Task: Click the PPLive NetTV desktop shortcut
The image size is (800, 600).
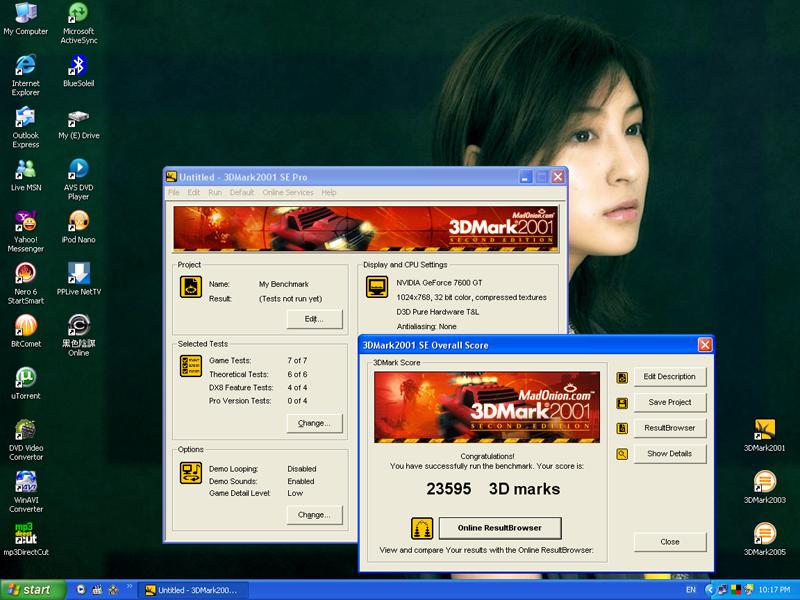Action: tap(79, 280)
